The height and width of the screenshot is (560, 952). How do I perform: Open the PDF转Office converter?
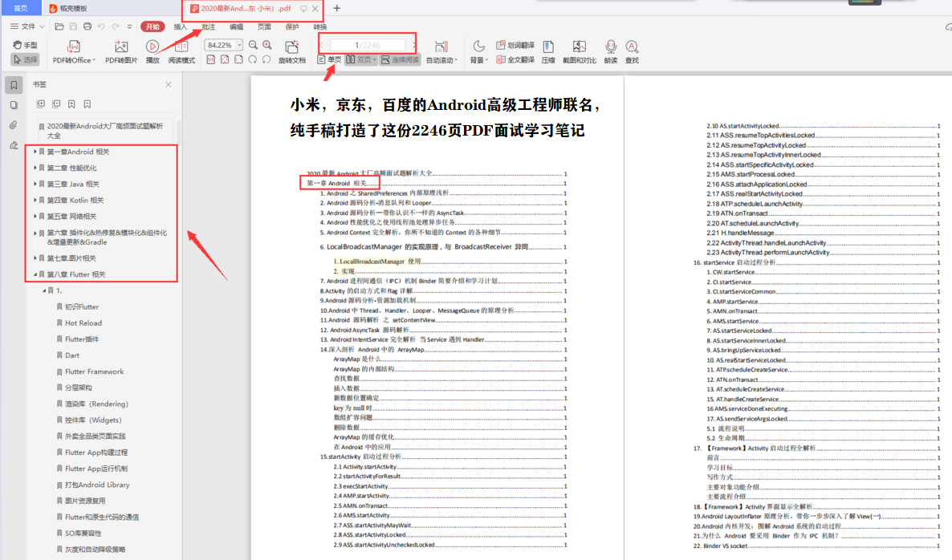click(74, 51)
